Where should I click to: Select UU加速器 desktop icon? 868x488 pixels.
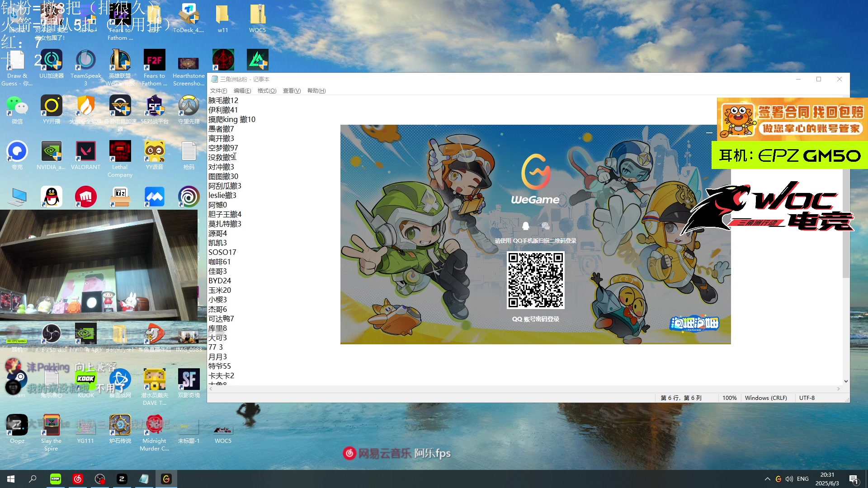tap(52, 64)
